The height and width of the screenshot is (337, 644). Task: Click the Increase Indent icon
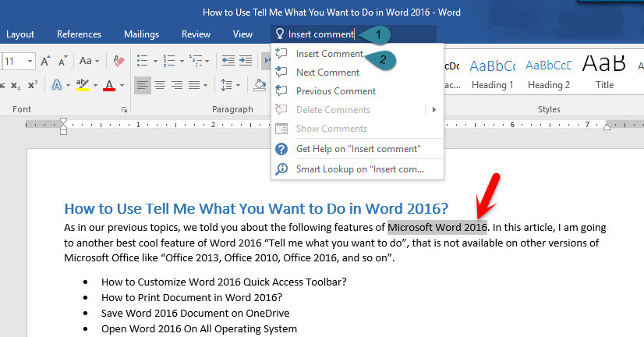point(246,61)
